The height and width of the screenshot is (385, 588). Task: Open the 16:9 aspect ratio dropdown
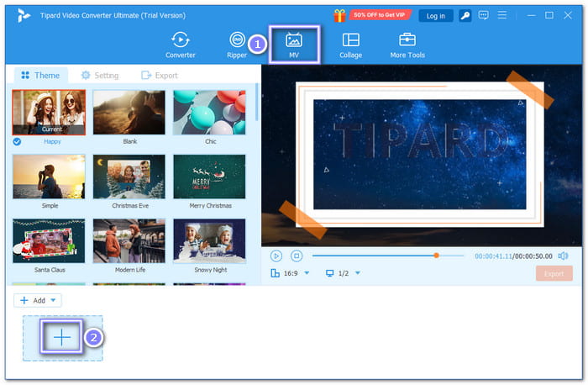[307, 273]
